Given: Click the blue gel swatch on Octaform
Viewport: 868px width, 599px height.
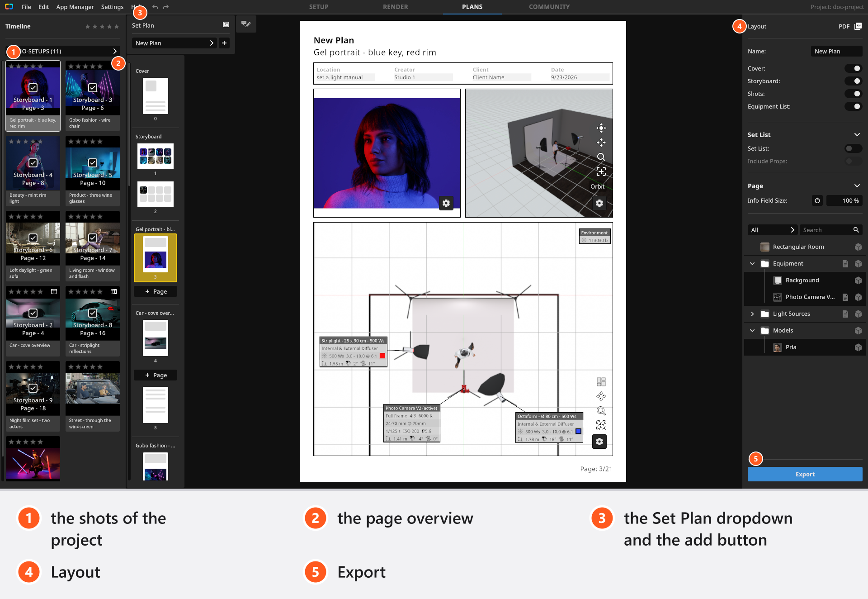Looking at the screenshot, I should coord(578,431).
